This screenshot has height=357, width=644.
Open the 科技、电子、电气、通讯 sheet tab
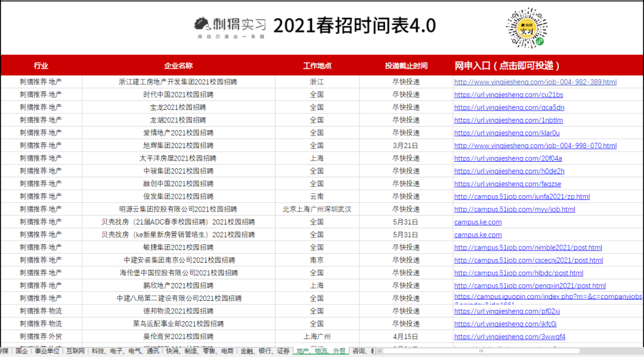click(x=125, y=351)
